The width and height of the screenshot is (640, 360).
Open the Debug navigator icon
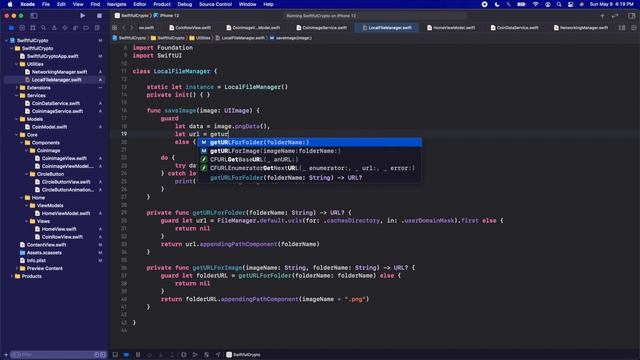(75, 28)
